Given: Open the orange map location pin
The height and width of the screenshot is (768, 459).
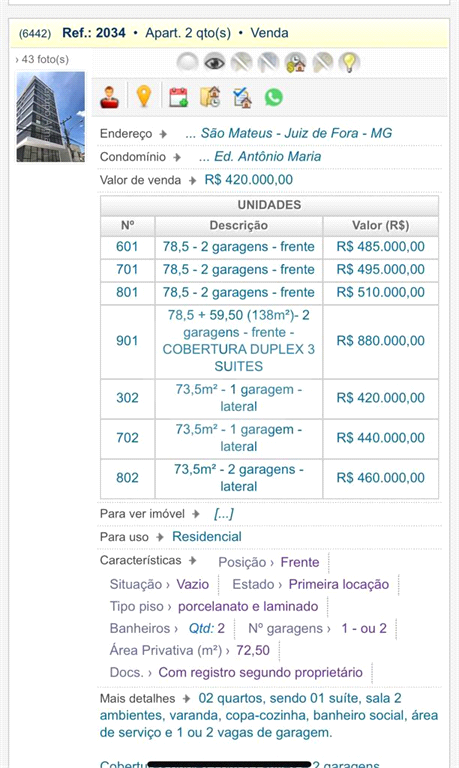Looking at the screenshot, I should [144, 96].
